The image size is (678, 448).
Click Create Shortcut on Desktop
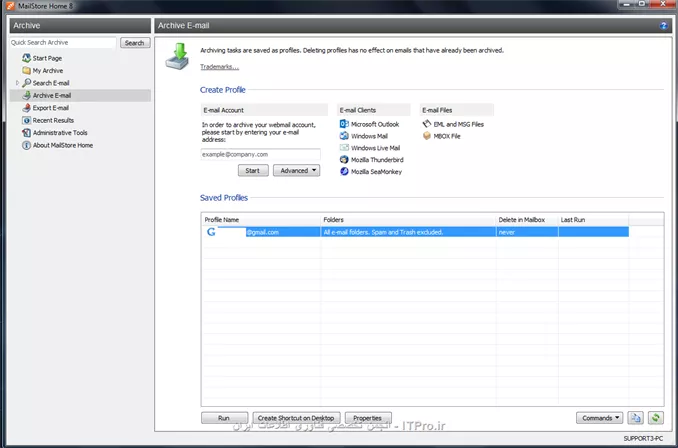point(296,418)
